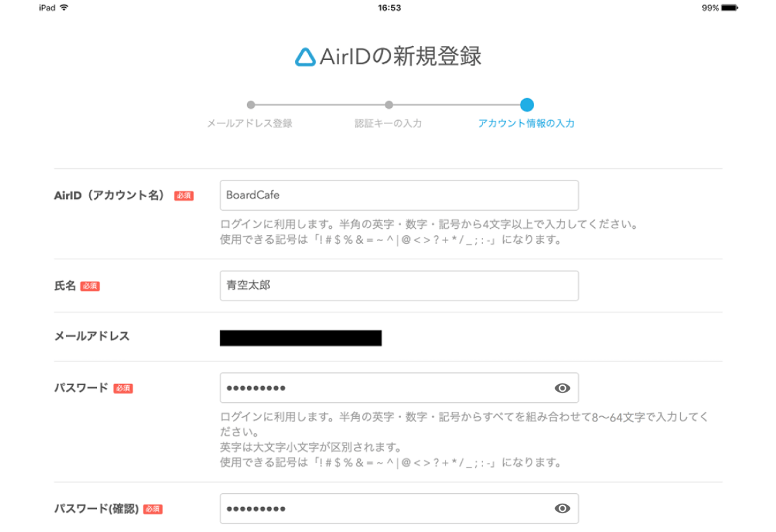Click the 99% battery percentage text
The width and height of the screenshot is (776, 532).
click(710, 8)
